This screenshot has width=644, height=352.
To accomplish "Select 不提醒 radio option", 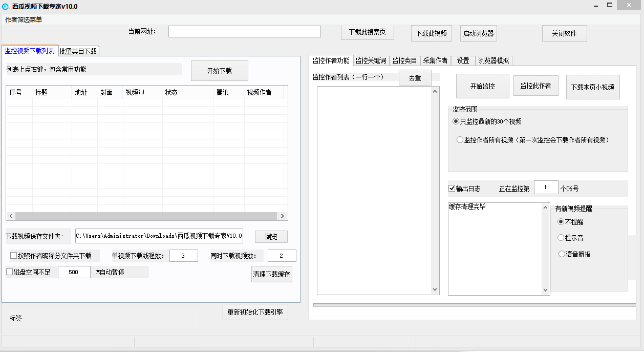I will point(570,222).
